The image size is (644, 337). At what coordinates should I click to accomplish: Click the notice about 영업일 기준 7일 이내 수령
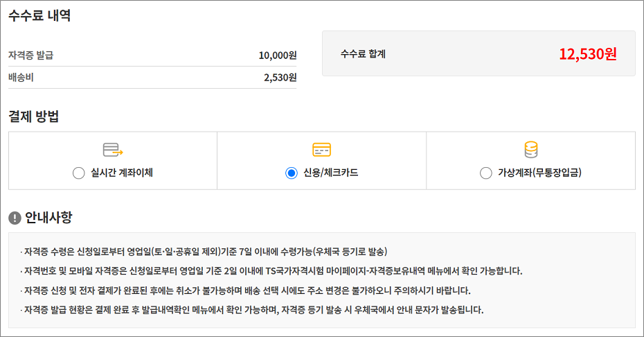[x=204, y=252]
